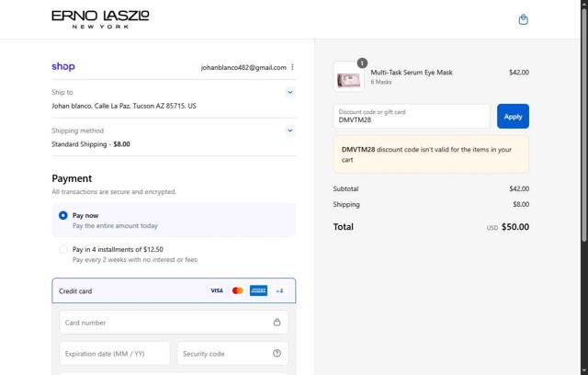Open the account options three-dot menu
This screenshot has width=588, height=375.
(292, 67)
